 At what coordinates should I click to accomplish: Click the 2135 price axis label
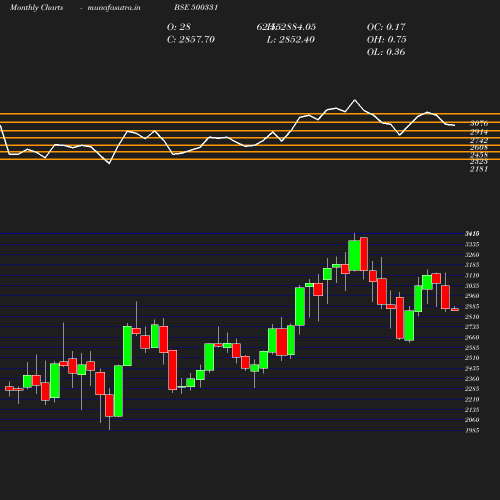coord(472,410)
